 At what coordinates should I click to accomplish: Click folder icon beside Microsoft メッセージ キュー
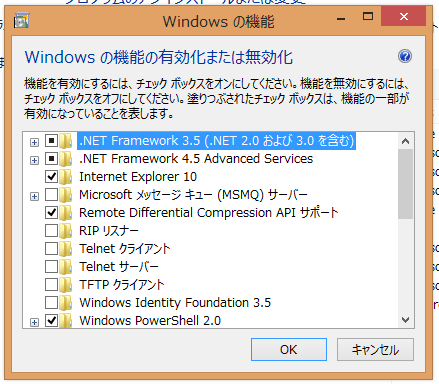coord(66,195)
